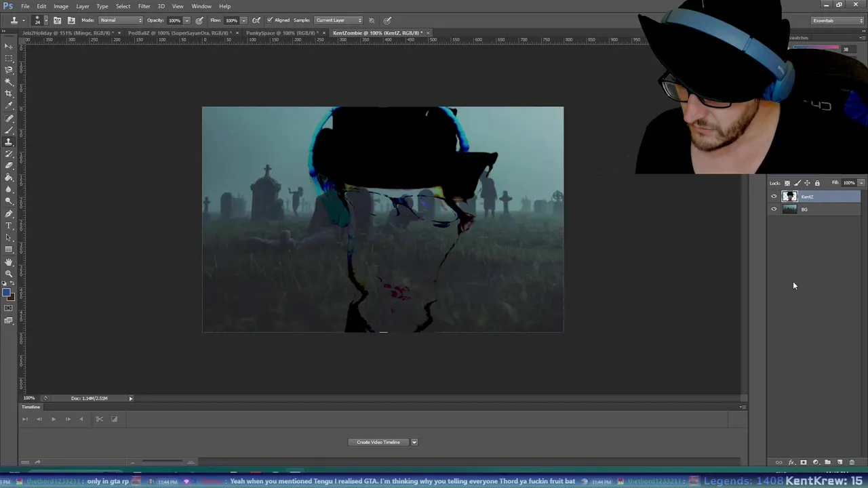Open the Layer menu

[83, 6]
